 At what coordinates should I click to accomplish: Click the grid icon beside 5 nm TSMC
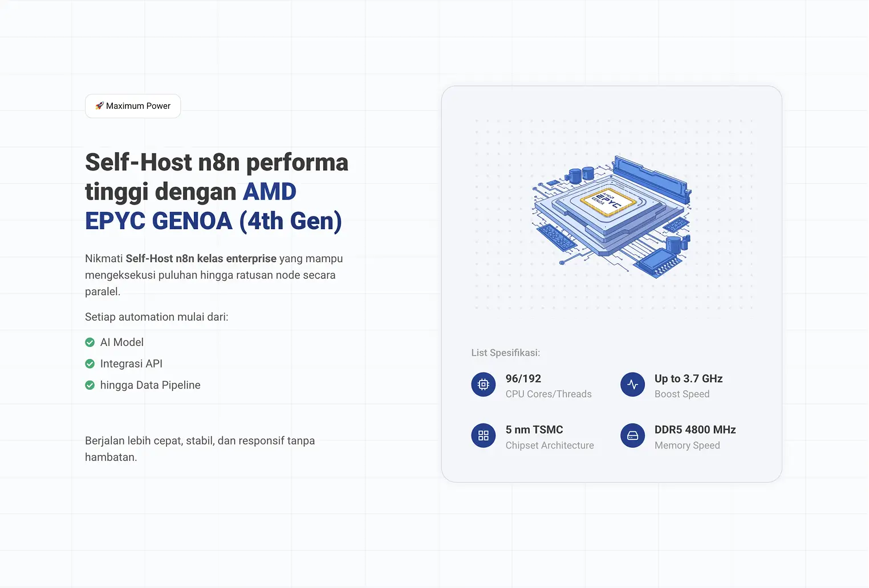click(484, 436)
